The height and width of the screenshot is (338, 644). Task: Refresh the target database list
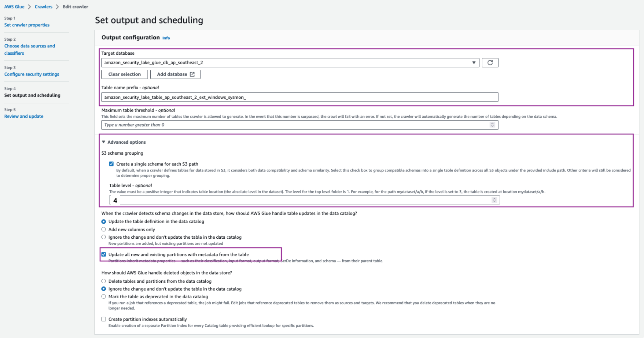pyautogui.click(x=490, y=62)
